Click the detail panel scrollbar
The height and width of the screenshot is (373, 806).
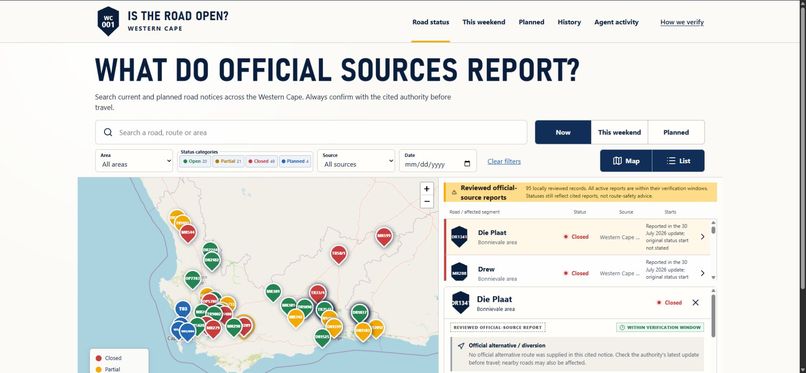(x=713, y=316)
